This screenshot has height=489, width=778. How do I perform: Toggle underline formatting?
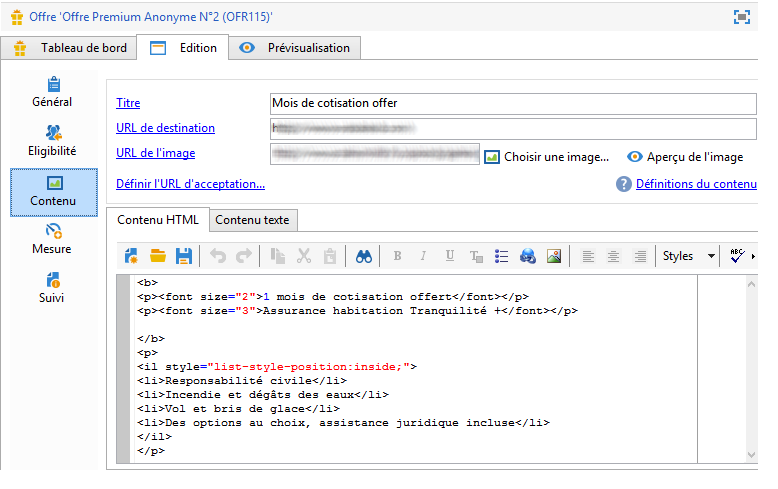coord(450,256)
